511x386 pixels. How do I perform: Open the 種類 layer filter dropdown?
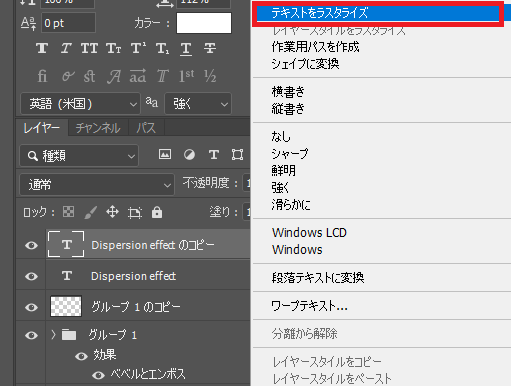[x=79, y=155]
